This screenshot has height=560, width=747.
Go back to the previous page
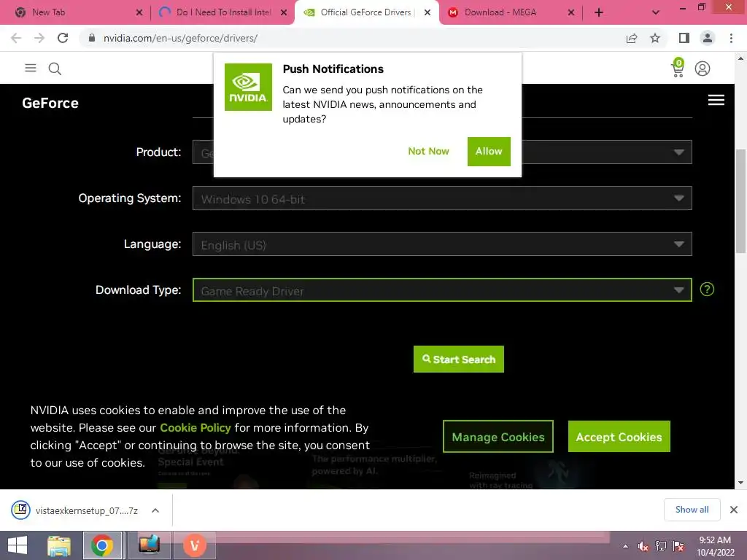pos(16,38)
